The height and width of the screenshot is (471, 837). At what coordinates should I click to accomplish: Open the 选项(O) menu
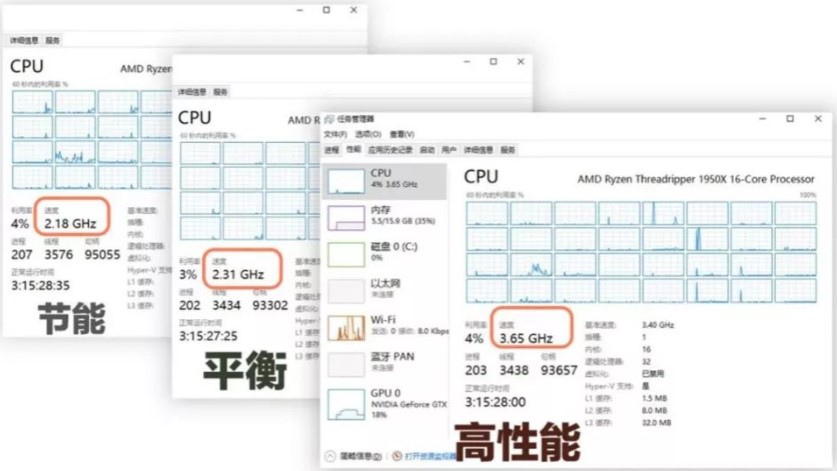coord(368,134)
